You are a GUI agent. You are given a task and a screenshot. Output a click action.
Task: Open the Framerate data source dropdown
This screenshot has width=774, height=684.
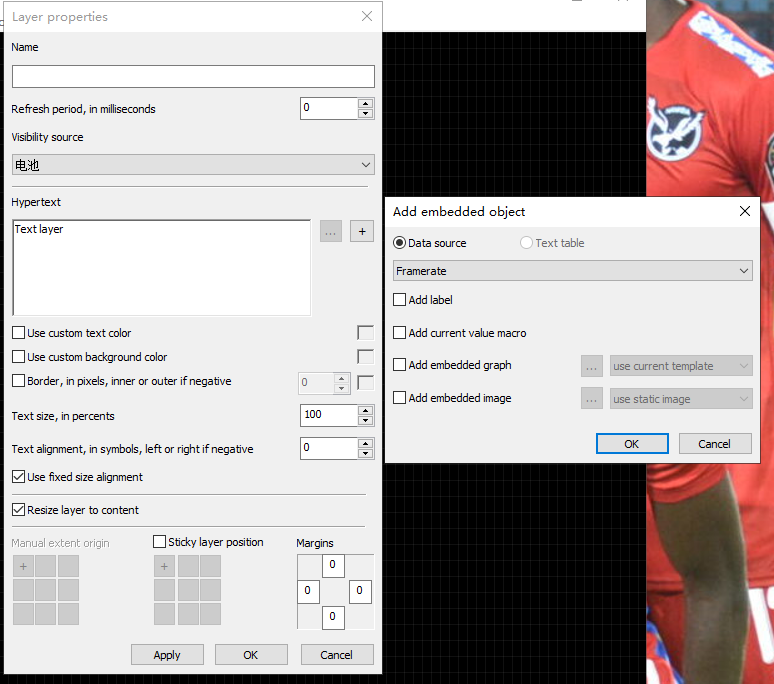[573, 271]
